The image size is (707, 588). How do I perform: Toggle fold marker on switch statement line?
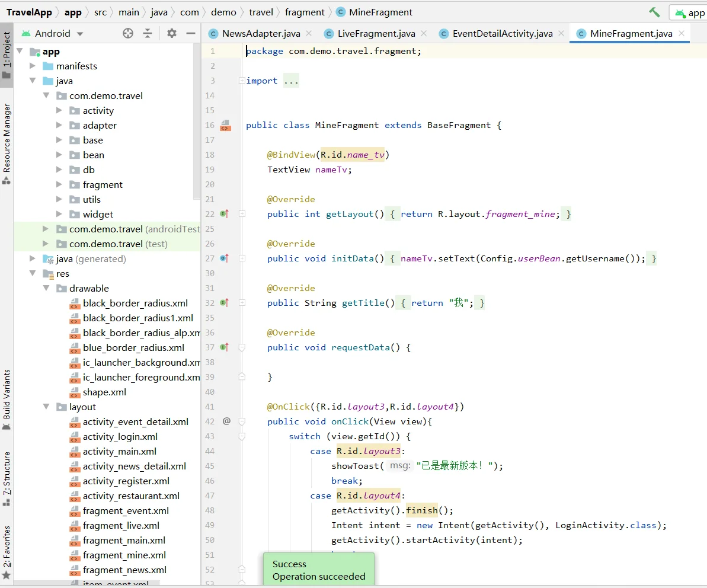(x=242, y=436)
